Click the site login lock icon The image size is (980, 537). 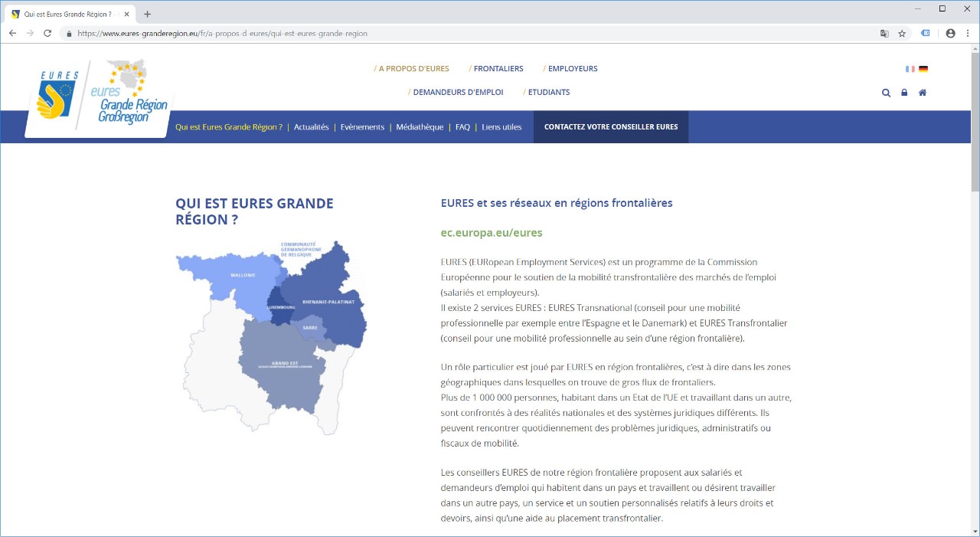coord(904,93)
